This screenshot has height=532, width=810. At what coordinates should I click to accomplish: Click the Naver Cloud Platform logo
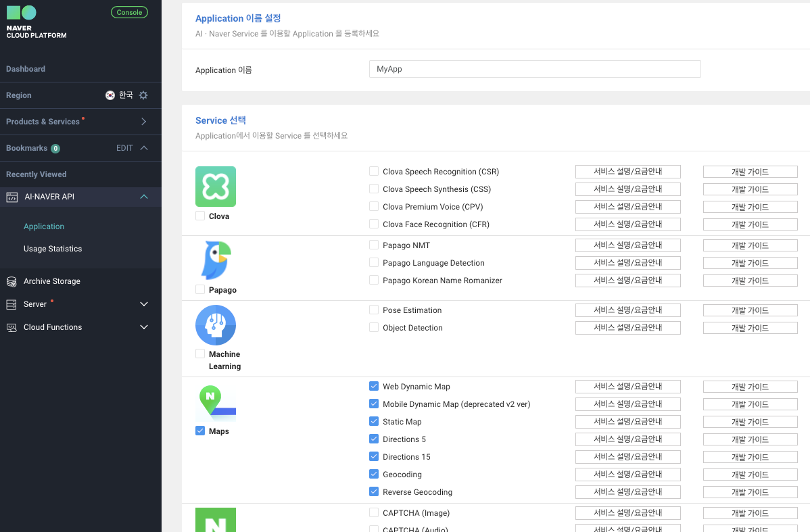(36, 22)
